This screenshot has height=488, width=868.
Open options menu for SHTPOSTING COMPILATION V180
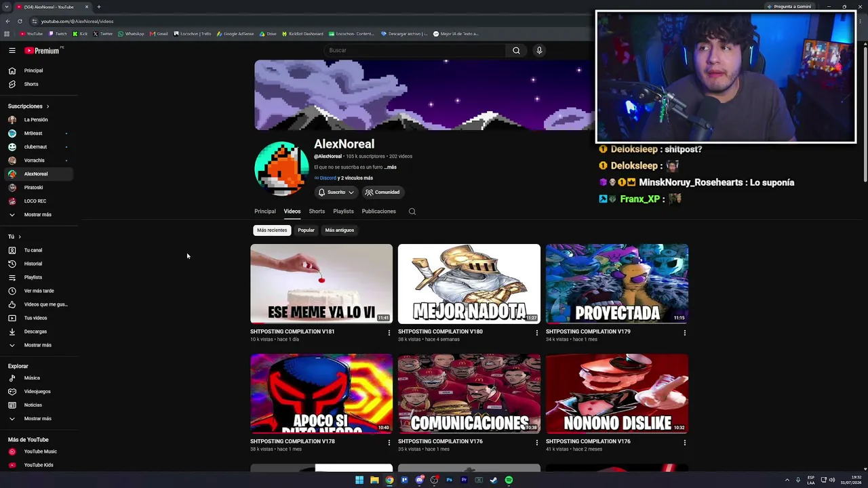coord(536,333)
